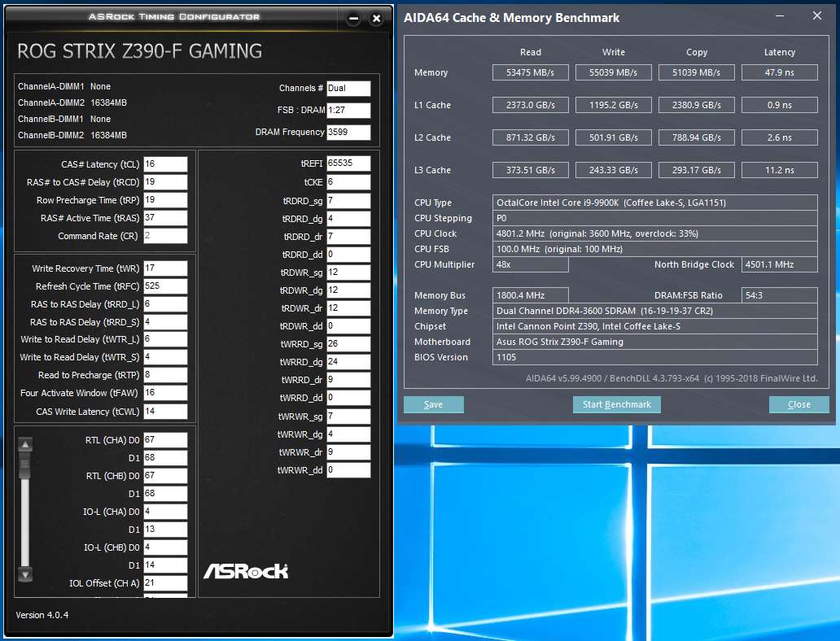Click the DRAM Frequency field
This screenshot has width=840, height=641.
pos(348,132)
